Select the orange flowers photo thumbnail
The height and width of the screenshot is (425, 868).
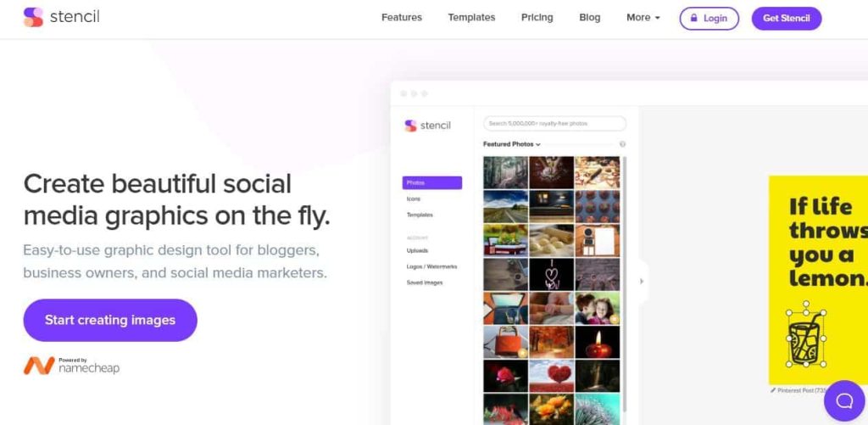point(551,409)
